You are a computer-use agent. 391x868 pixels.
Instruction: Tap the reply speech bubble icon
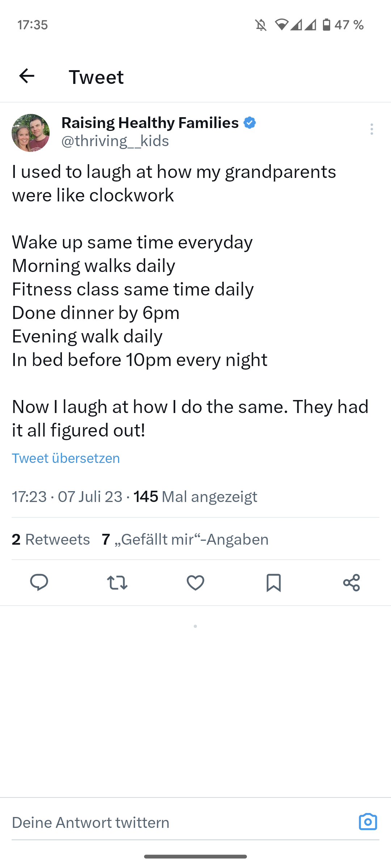coord(39,582)
